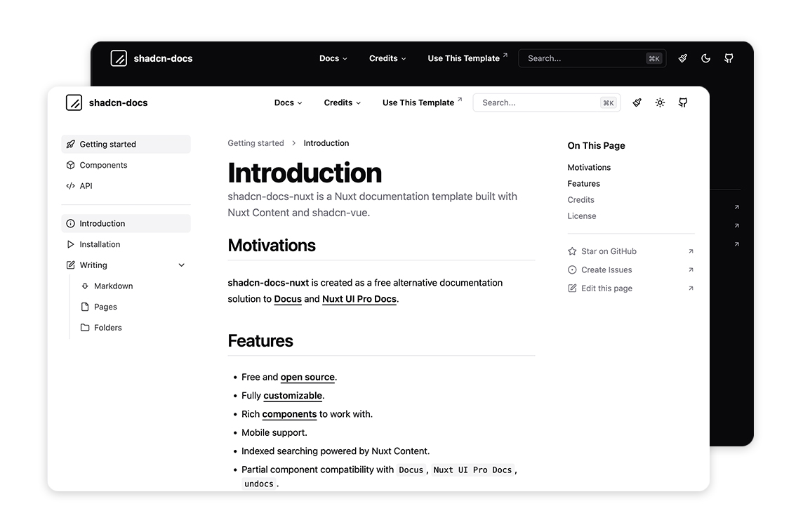Click the circle-dot icon beside Create Issues
Screen dimensions: 803x532
pos(572,270)
